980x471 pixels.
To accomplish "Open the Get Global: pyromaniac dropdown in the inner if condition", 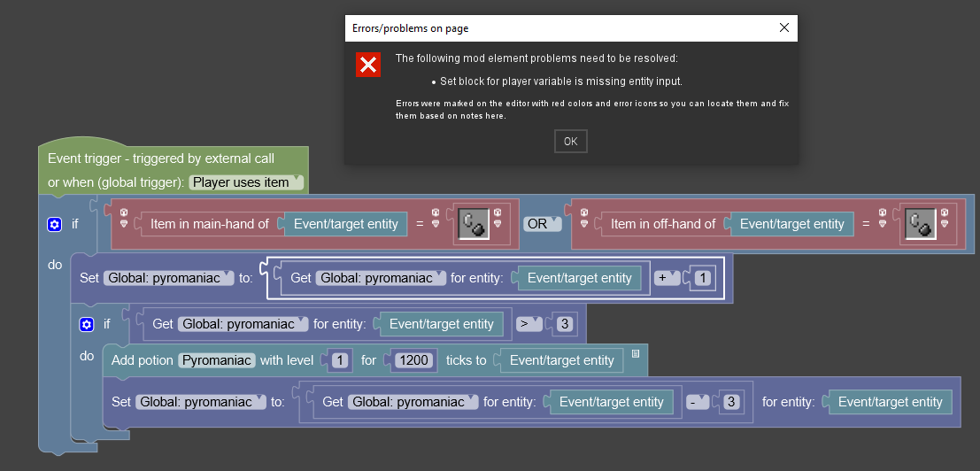I will (243, 324).
